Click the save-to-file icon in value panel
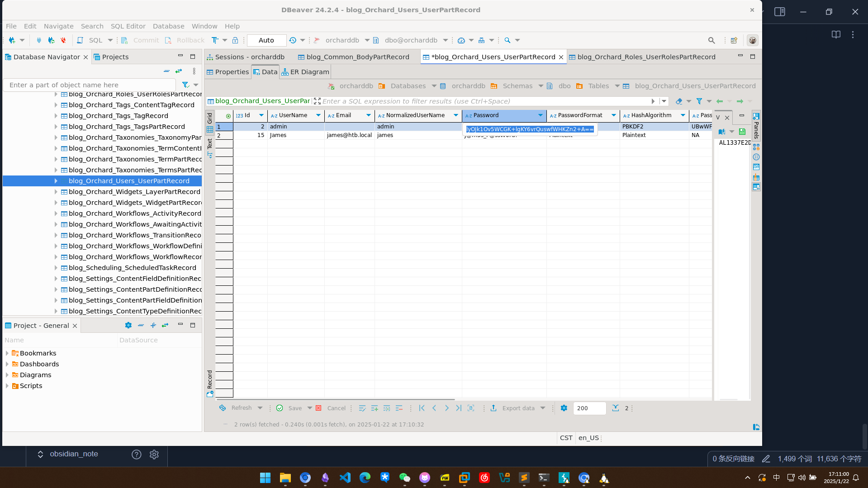Viewport: 868px width, 488px height. pyautogui.click(x=742, y=132)
